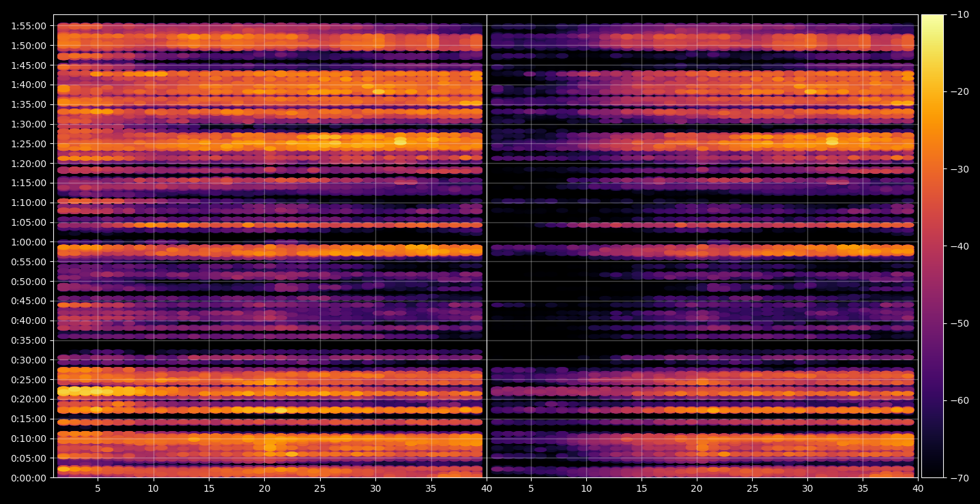
Task: Select x-axis tick 10 under left heatmap
Action: click(x=154, y=488)
